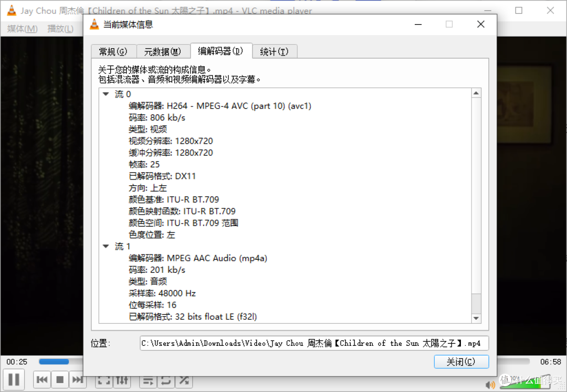Viewport: 567px width, 392px height.
Task: Select the MPEG AAC Audio (mp4a) row
Action: click(x=198, y=258)
